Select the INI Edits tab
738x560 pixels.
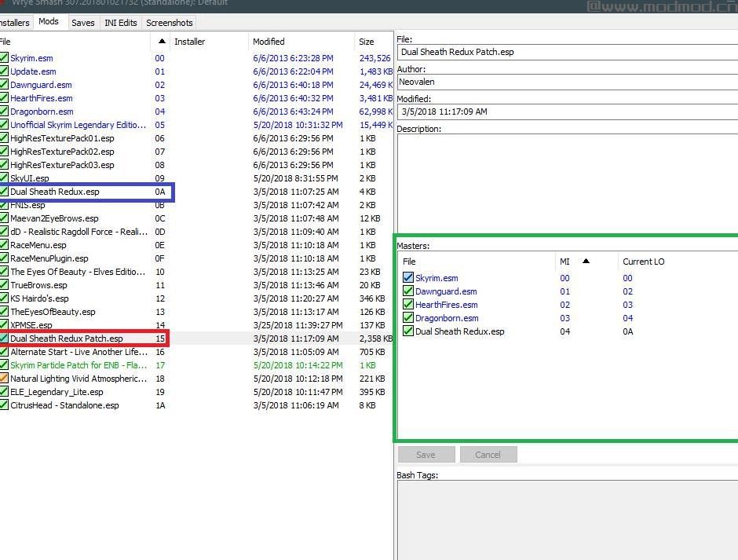pyautogui.click(x=120, y=23)
